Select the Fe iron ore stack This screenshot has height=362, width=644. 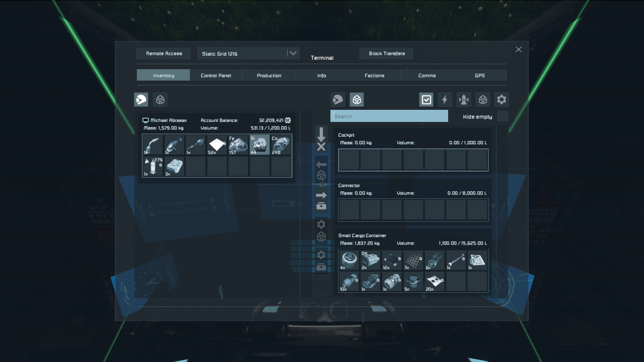(238, 145)
